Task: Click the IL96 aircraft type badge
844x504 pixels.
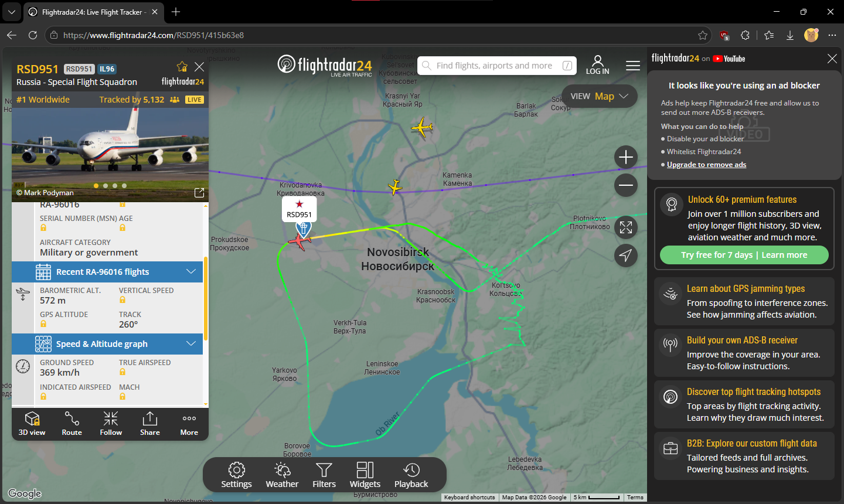Action: click(107, 69)
